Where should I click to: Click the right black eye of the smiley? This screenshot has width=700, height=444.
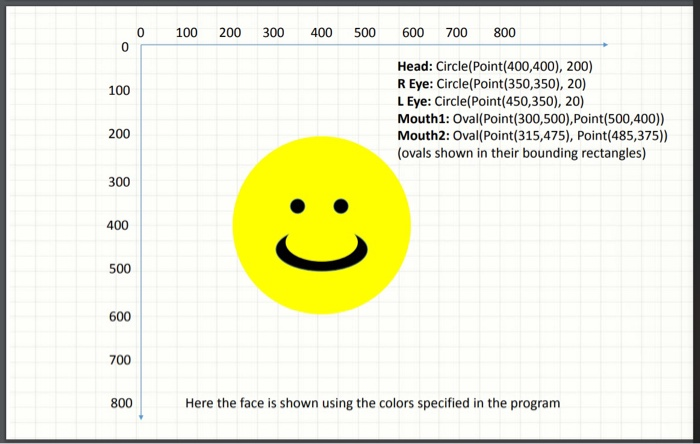(341, 206)
